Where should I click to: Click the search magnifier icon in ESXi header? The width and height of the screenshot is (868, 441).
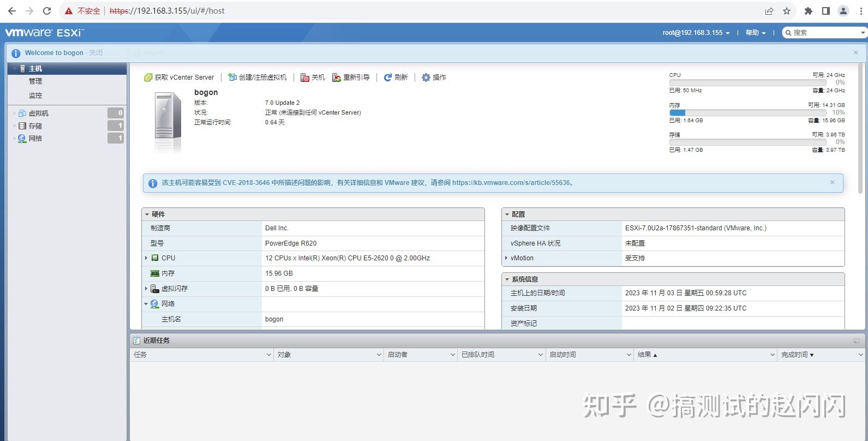788,33
